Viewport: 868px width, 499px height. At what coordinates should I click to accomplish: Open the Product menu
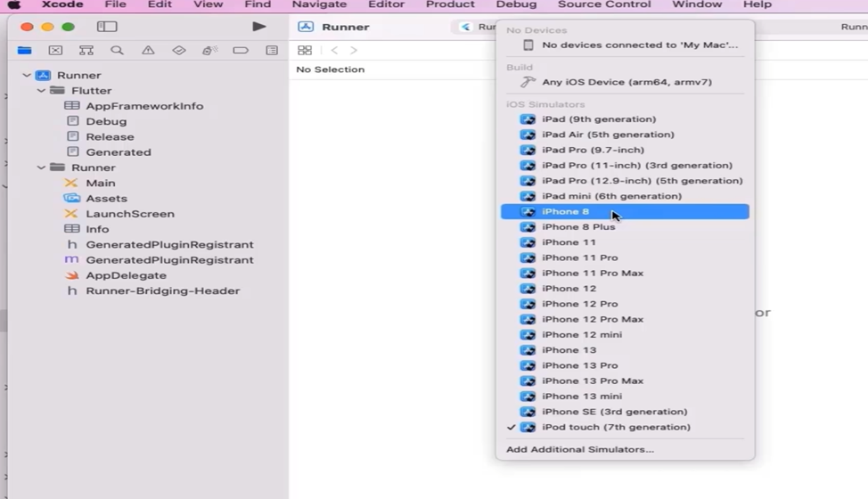(450, 4)
